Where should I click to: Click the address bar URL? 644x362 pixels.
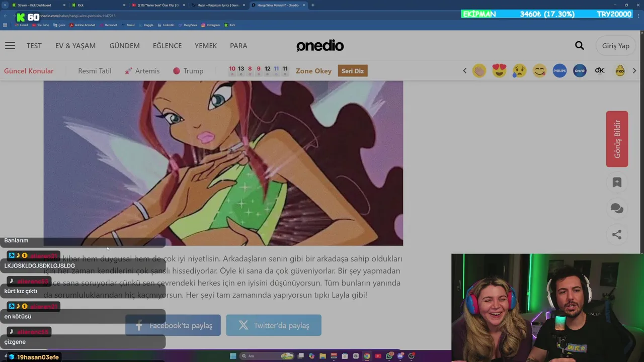(78, 16)
